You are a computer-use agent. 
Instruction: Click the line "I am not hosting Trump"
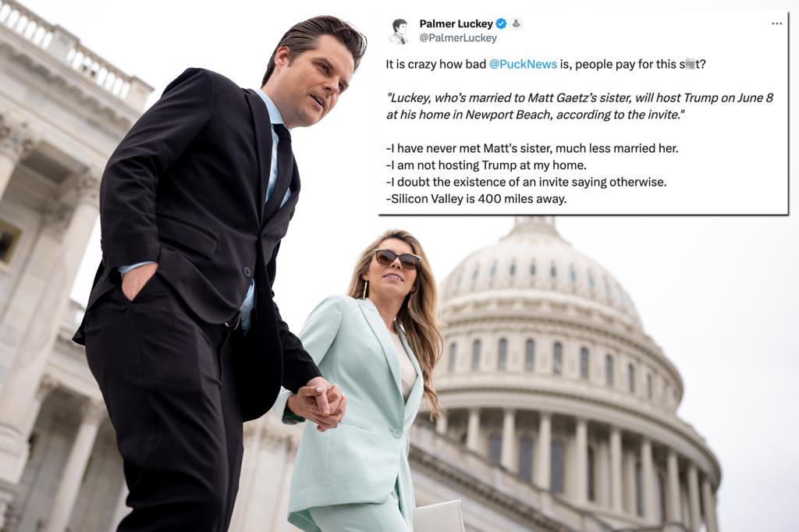coord(486,165)
